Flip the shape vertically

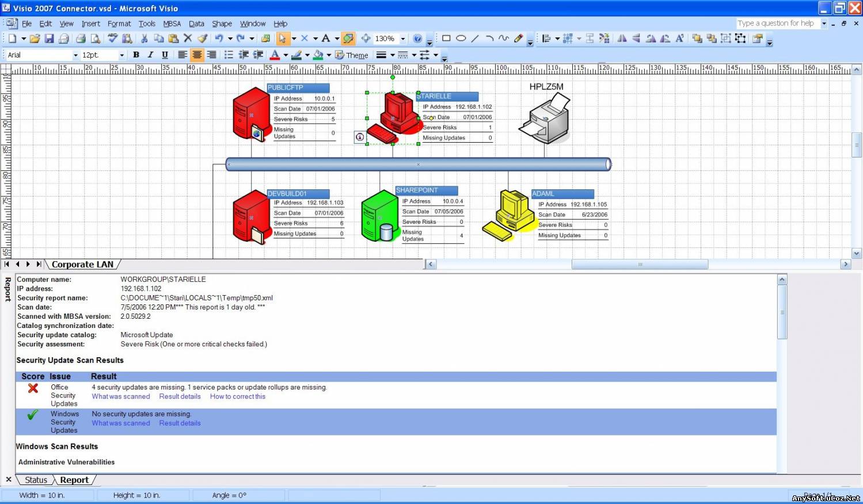(x=636, y=39)
